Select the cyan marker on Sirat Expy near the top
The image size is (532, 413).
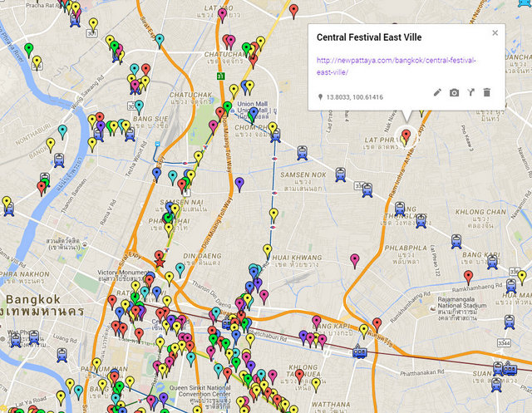tap(160, 41)
